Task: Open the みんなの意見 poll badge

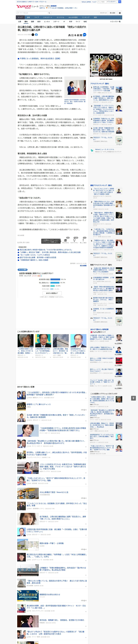Action: tap(23, 270)
